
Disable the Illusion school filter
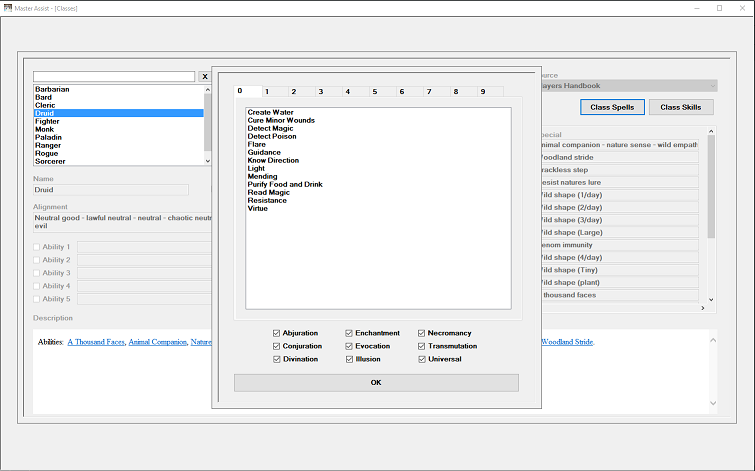[x=349, y=359]
